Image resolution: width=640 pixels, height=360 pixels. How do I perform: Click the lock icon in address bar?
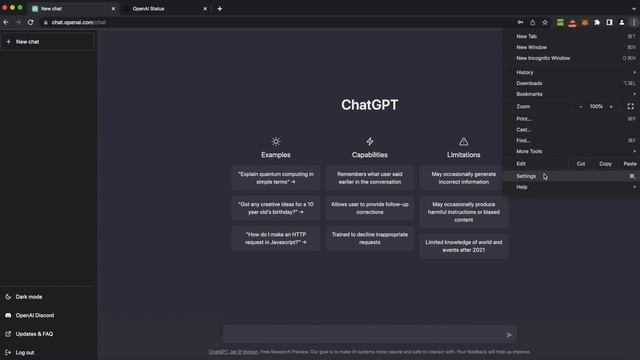[46, 22]
